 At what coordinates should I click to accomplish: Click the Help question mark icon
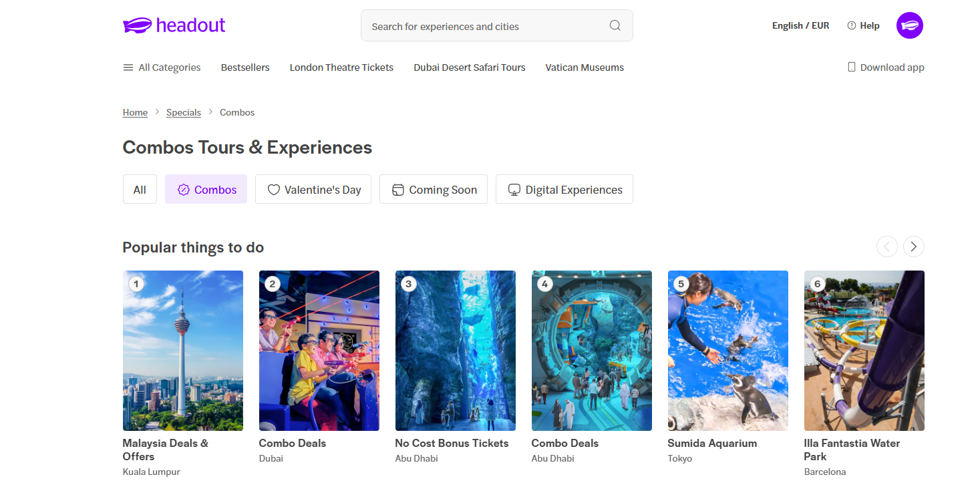click(851, 25)
